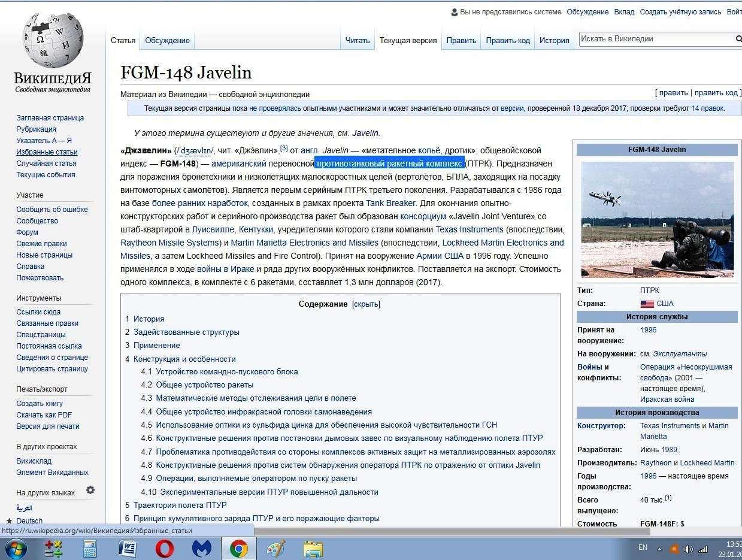
Task: Open Microsoft Word from taskbar
Action: pos(128,549)
